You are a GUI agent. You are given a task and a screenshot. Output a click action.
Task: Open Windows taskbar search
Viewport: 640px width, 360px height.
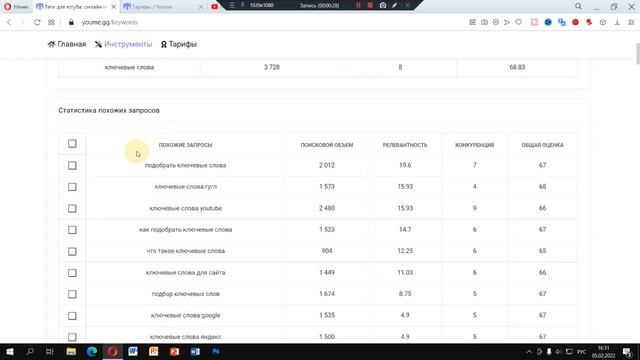(x=30, y=351)
